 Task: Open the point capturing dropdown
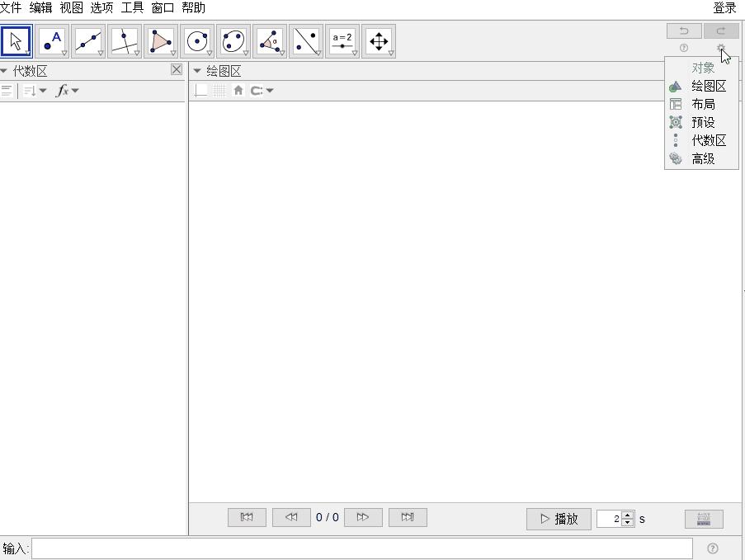tap(262, 91)
